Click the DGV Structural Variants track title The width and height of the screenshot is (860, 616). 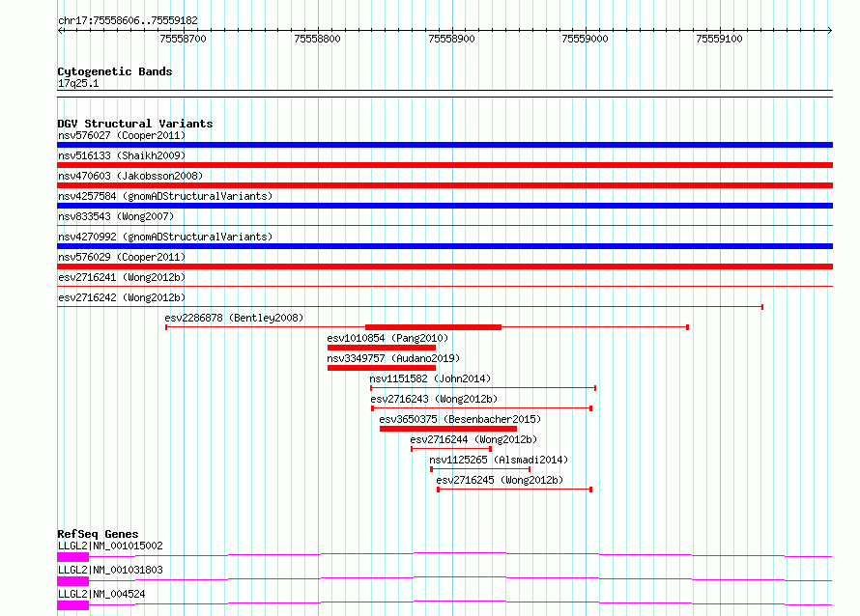click(135, 124)
